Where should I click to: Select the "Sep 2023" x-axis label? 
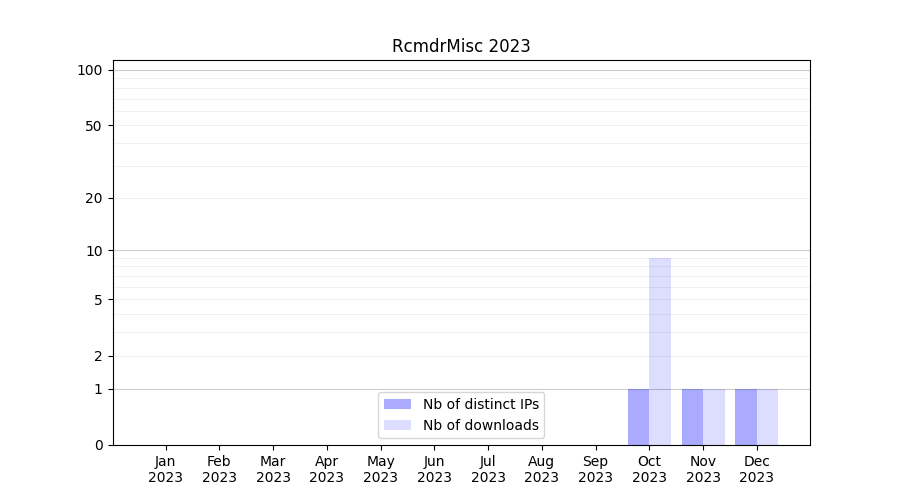[595, 469]
